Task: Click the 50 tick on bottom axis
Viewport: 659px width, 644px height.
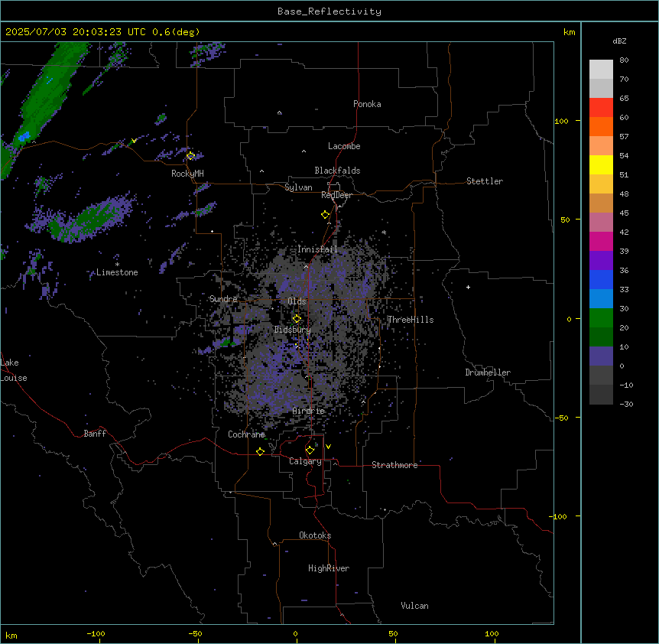Action: click(x=393, y=633)
